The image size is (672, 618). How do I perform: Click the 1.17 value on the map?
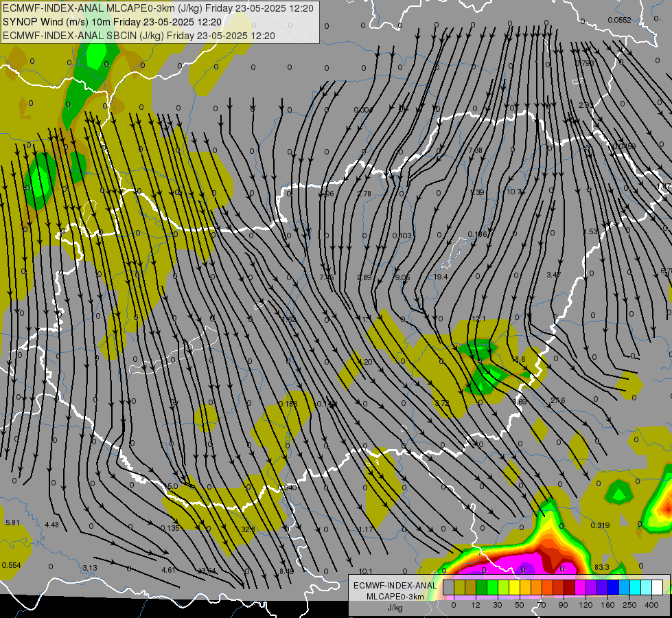coord(366,529)
